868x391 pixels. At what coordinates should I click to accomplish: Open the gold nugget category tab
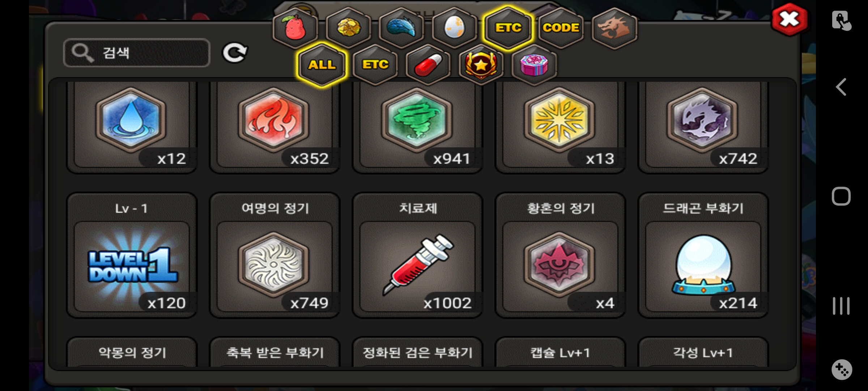[x=349, y=28]
